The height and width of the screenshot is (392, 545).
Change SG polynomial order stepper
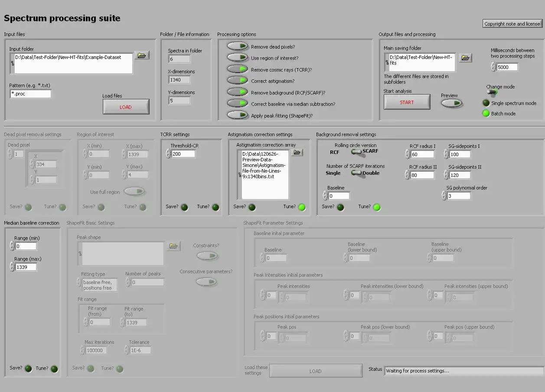tap(444, 196)
